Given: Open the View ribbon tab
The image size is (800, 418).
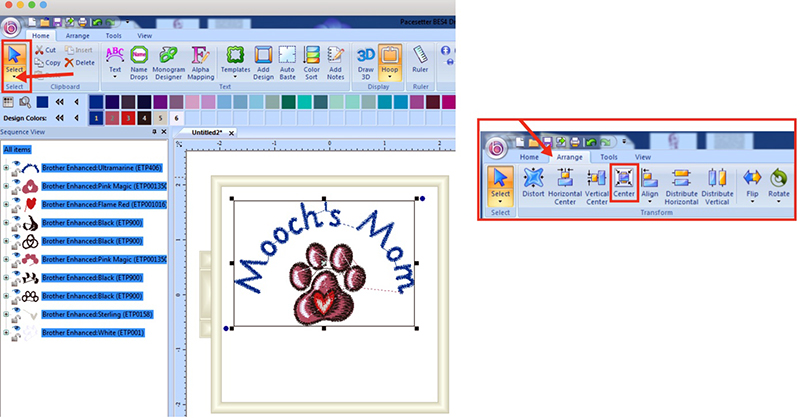Looking at the screenshot, I should (x=144, y=35).
